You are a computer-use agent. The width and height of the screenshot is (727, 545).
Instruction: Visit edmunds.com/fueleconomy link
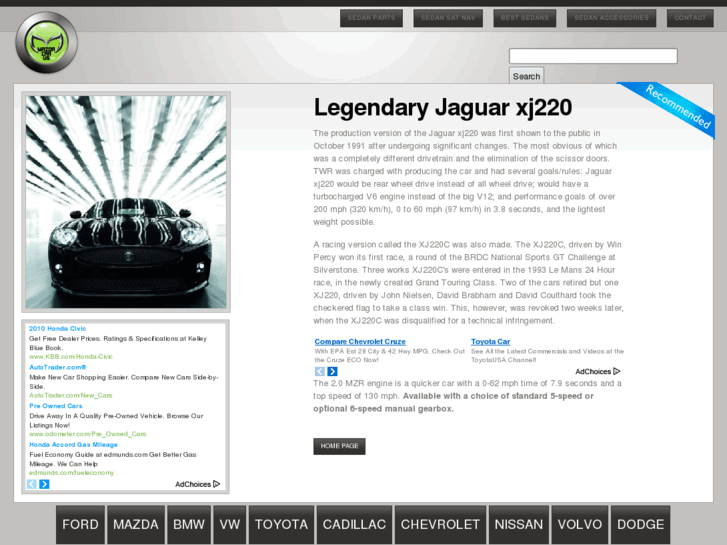click(x=71, y=473)
